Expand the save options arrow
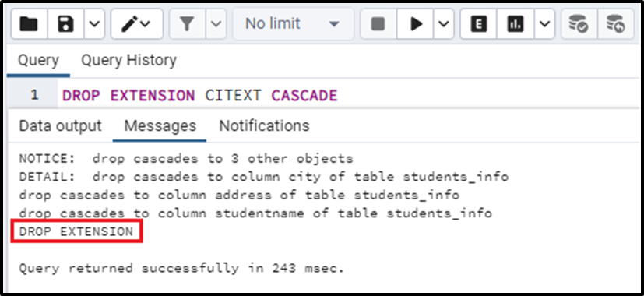The height and width of the screenshot is (296, 644). pyautogui.click(x=94, y=24)
